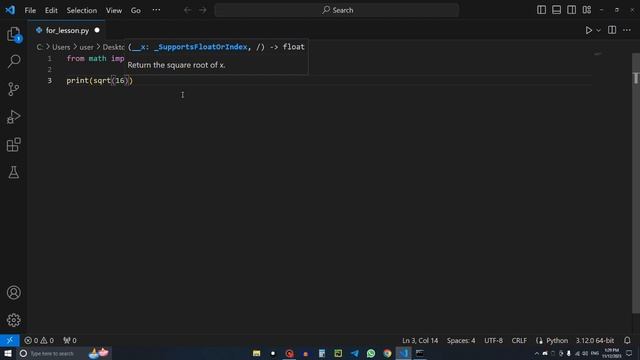
Task: Open the terminal app on taskbar
Action: coord(420,353)
